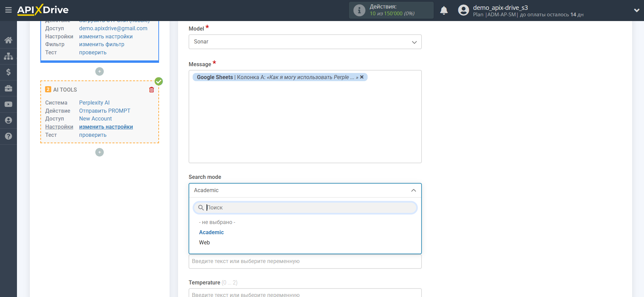Screen dimensions: 644x297
Task: Add step after source block
Action: point(99,71)
